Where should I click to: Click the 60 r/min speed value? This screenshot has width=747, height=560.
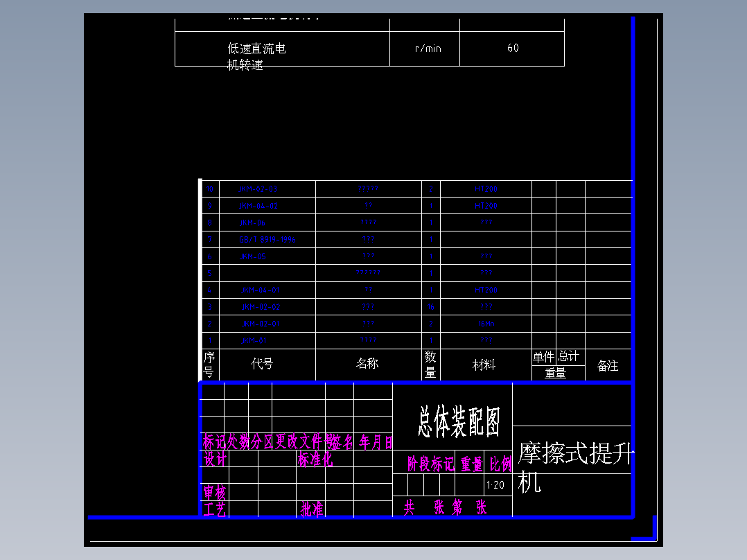[512, 48]
